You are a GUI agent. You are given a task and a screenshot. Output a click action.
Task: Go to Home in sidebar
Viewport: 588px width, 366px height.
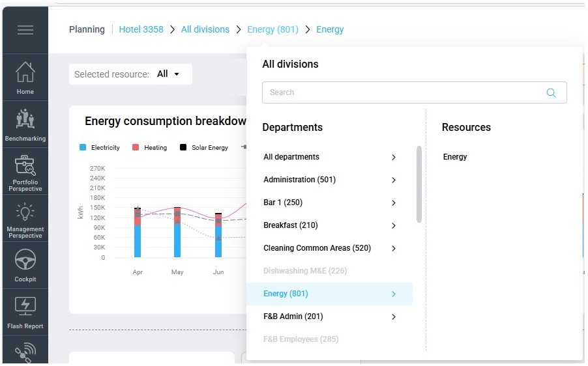pyautogui.click(x=25, y=77)
